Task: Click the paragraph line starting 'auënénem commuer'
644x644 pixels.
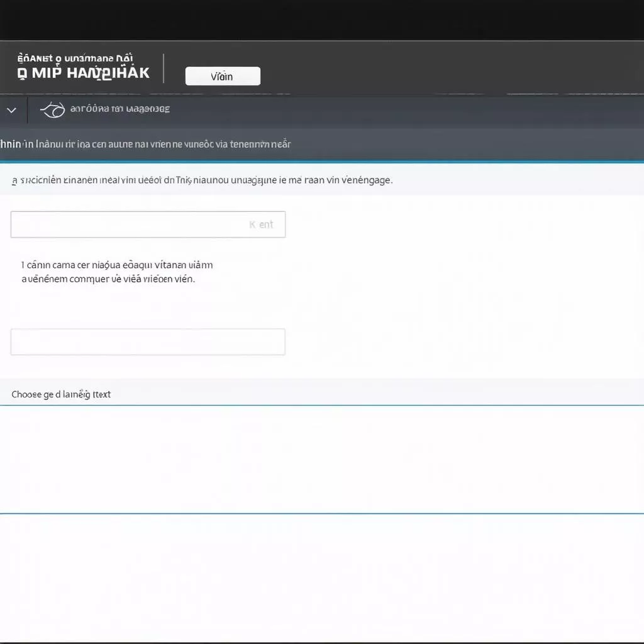Action: 108,279
